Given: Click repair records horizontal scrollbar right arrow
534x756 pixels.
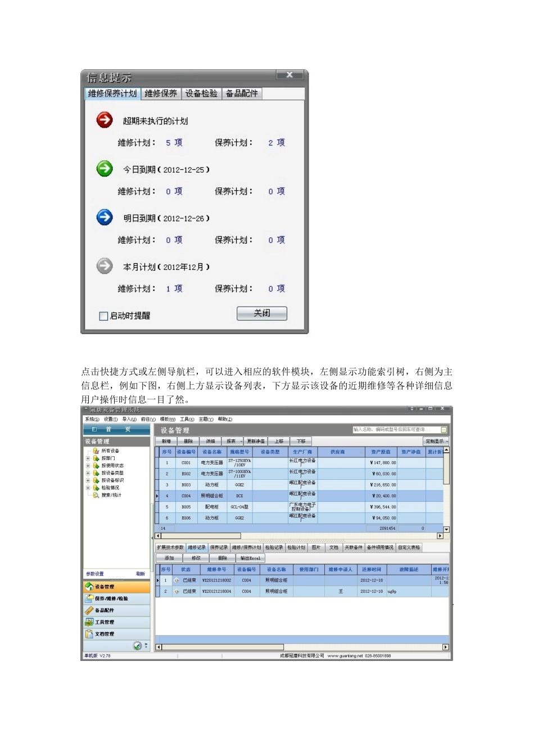Looking at the screenshot, I should pos(446,647).
